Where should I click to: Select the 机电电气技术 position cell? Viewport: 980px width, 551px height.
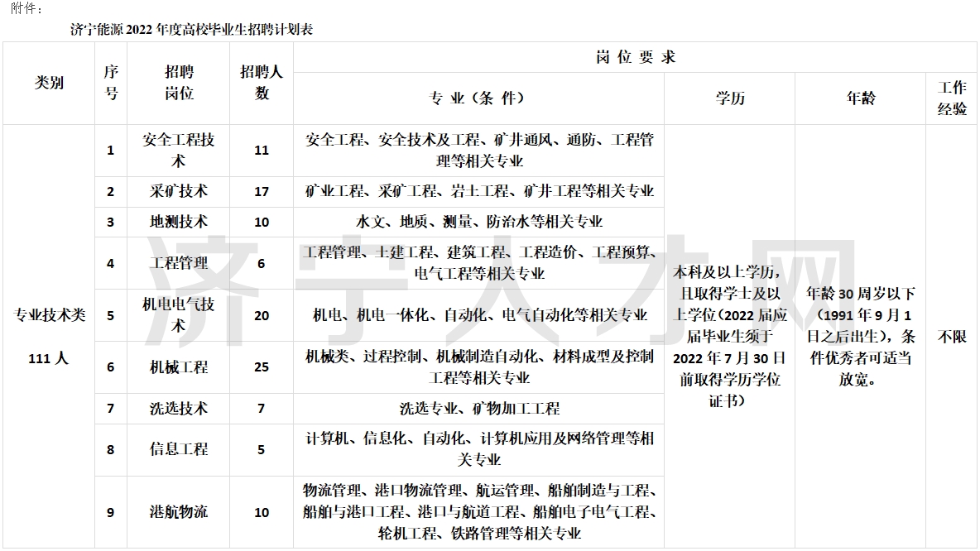(x=178, y=315)
